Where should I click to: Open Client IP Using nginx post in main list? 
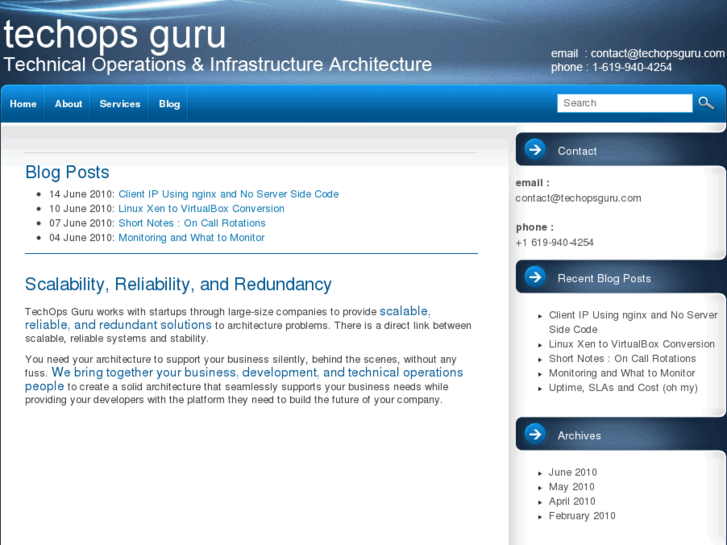point(229,194)
